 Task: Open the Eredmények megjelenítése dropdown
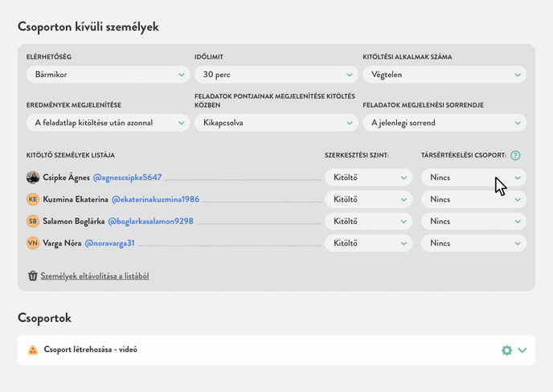[x=108, y=123]
